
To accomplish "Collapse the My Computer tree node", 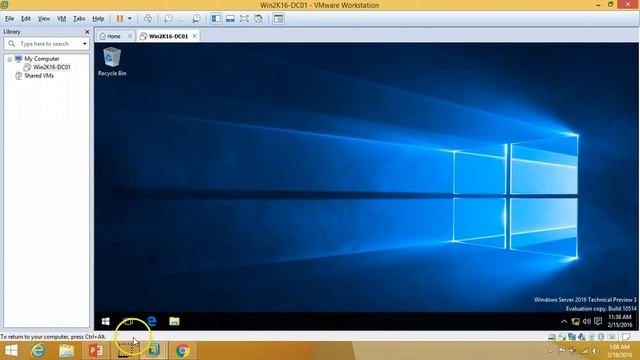I will (x=10, y=59).
